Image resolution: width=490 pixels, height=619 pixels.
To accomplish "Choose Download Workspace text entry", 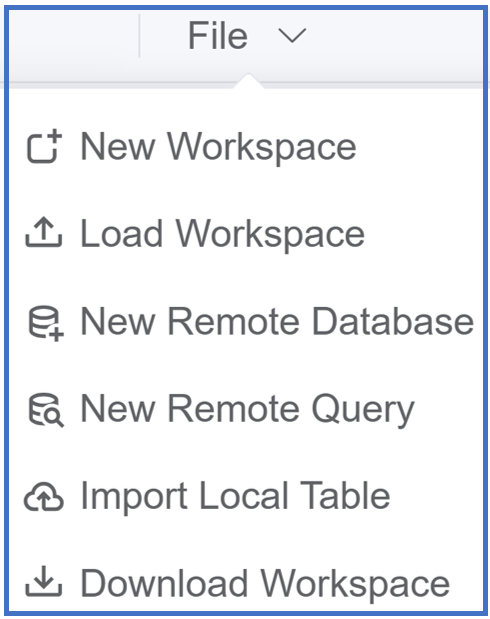I will click(x=265, y=583).
